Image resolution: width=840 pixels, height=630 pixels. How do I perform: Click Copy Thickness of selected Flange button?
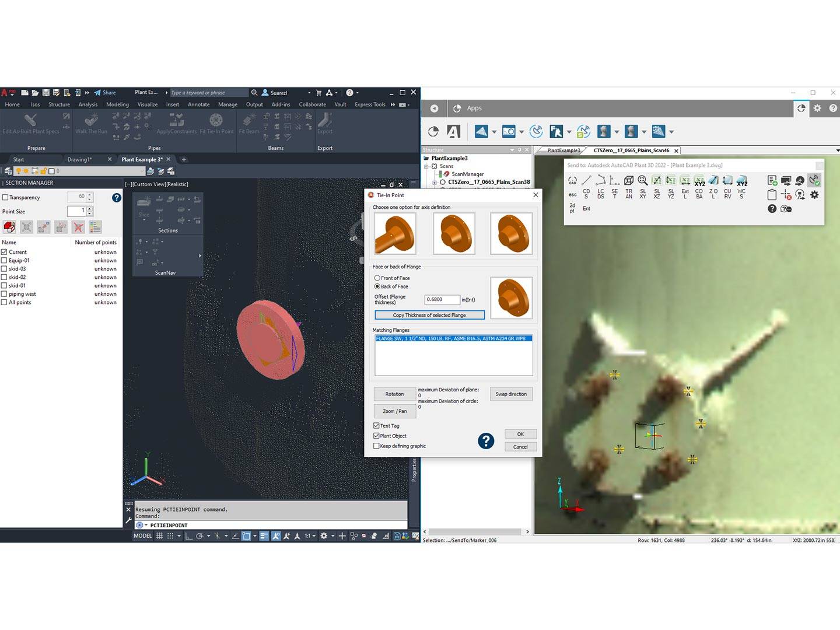click(x=429, y=315)
